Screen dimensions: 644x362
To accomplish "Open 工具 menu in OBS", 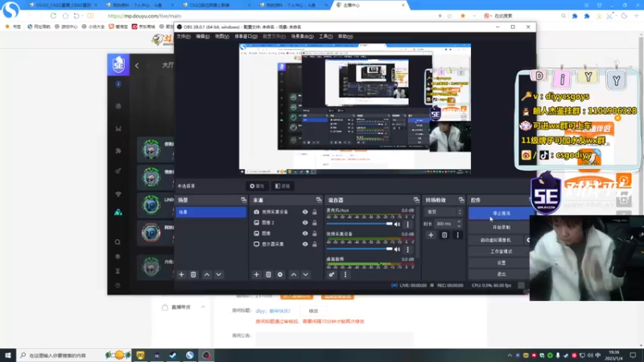I will click(325, 36).
